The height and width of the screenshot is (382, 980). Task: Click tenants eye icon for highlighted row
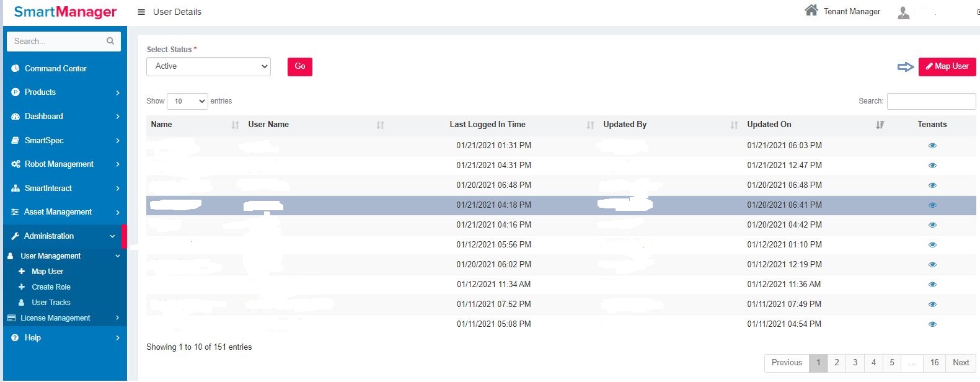[932, 205]
